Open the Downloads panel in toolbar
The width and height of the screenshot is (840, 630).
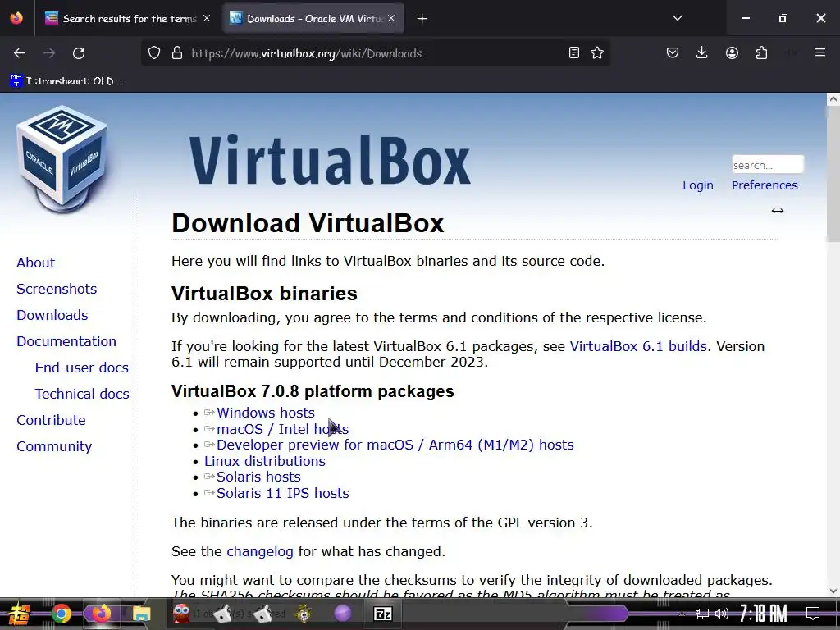[702, 52]
